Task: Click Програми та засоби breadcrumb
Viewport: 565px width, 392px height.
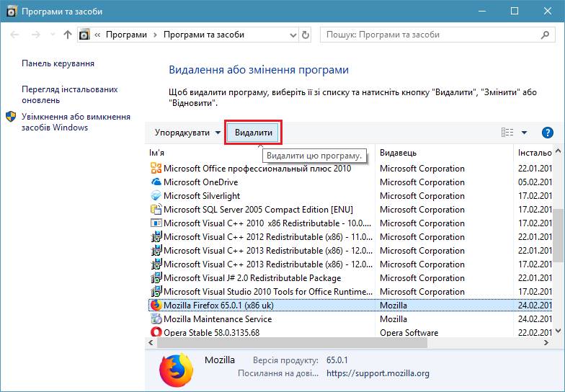Action: [x=204, y=35]
